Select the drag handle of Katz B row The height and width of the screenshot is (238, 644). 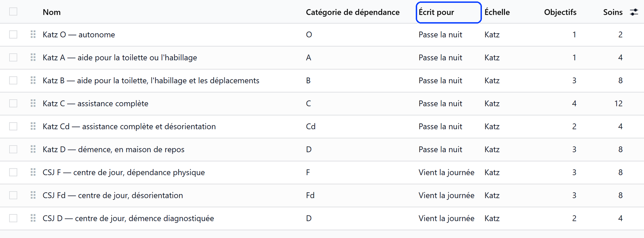click(x=33, y=80)
